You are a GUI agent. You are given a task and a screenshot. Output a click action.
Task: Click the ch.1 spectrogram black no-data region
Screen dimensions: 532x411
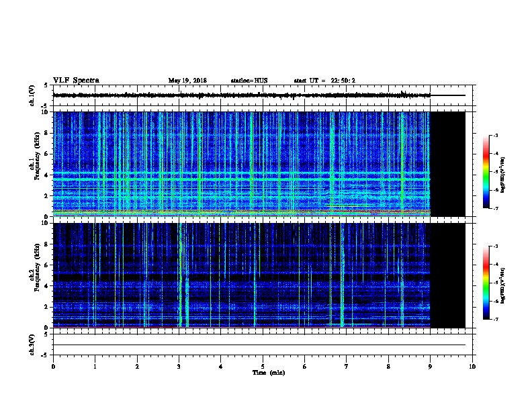click(x=447, y=164)
